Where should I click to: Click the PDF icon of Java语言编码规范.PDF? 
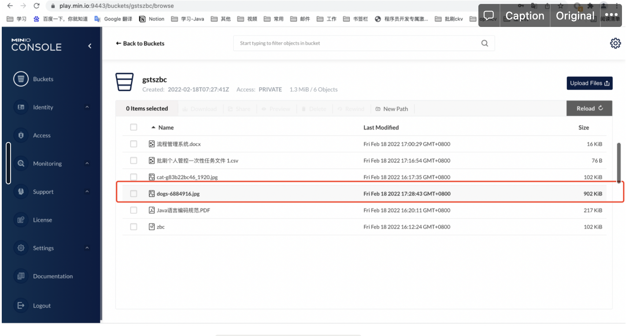(x=152, y=210)
